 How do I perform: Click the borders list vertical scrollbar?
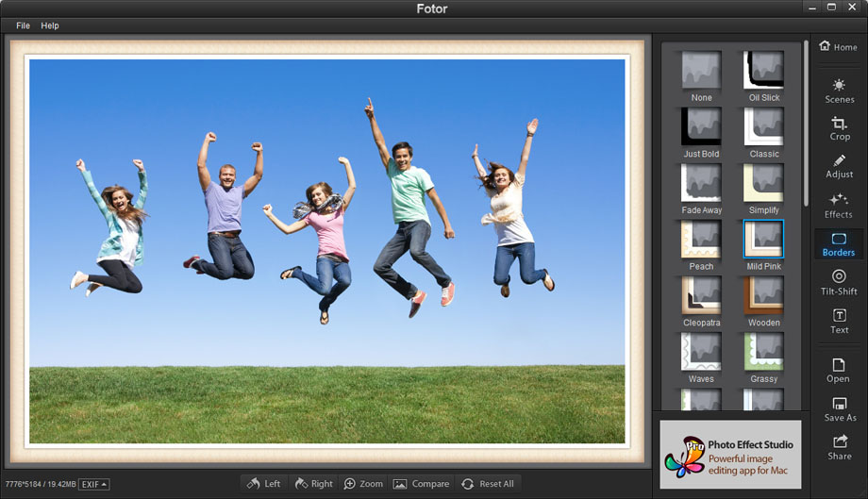coord(805,123)
